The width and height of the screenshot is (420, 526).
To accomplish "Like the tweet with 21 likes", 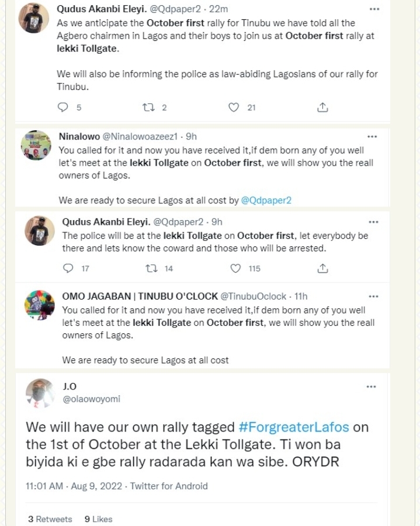I will coord(234,107).
